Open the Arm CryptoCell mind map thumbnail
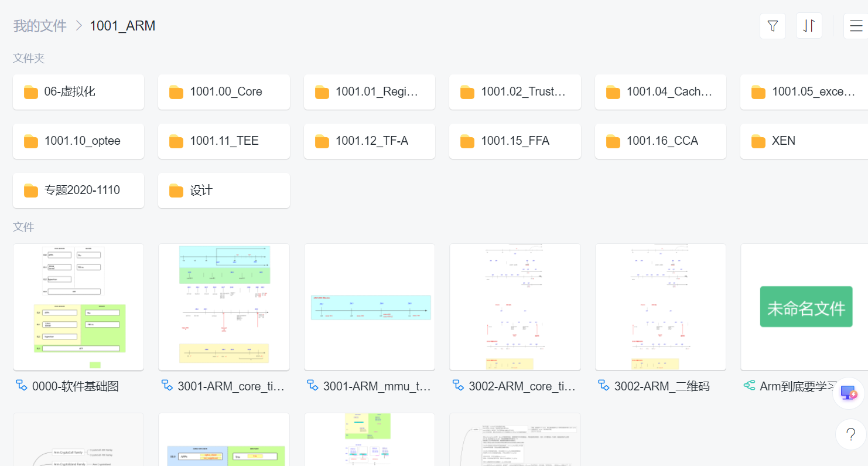868x466 pixels. point(78,440)
